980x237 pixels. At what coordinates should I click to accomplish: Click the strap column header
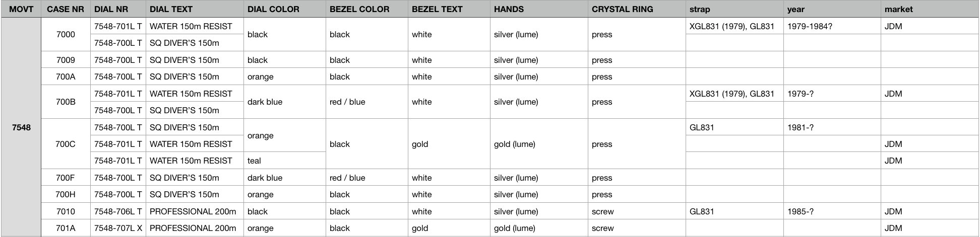734,9
